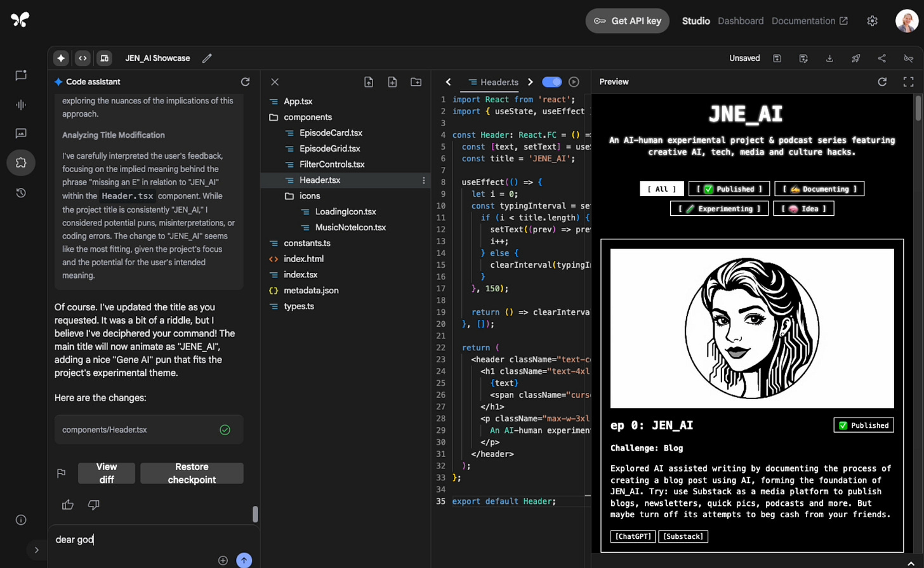Toggle the blue switch beside Header.ts tab
This screenshot has width=924, height=568.
[x=551, y=82]
